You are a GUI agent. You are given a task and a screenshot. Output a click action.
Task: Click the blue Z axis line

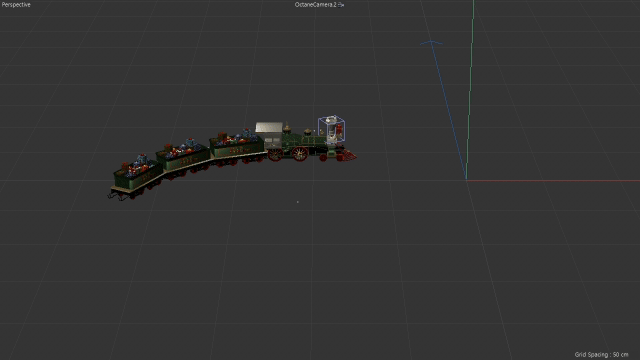(449, 110)
